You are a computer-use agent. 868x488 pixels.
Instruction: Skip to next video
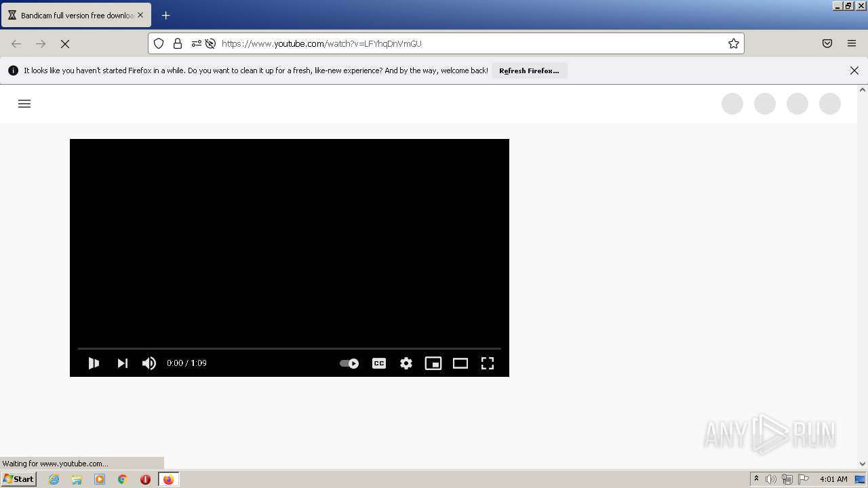tap(122, 363)
